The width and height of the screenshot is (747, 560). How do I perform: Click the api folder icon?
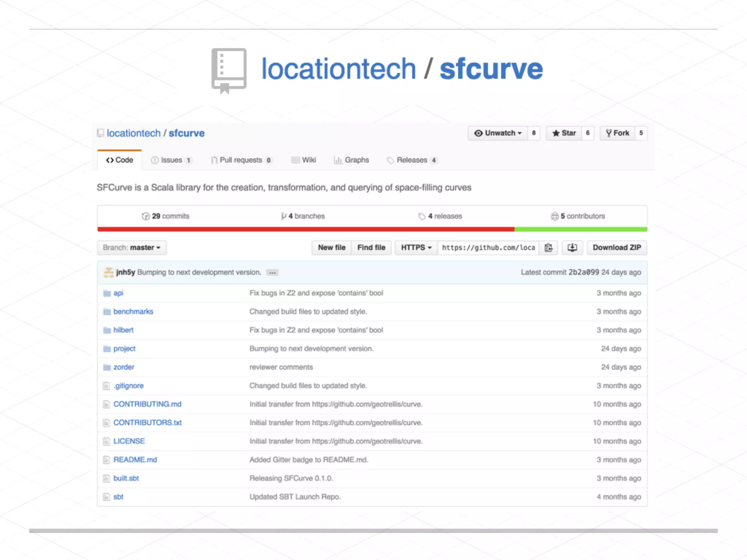pos(107,293)
